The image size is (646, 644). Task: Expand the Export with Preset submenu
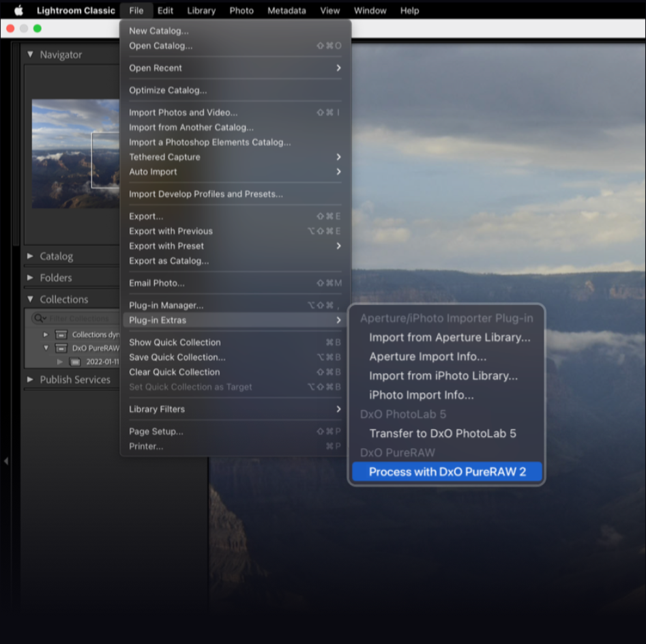click(235, 246)
